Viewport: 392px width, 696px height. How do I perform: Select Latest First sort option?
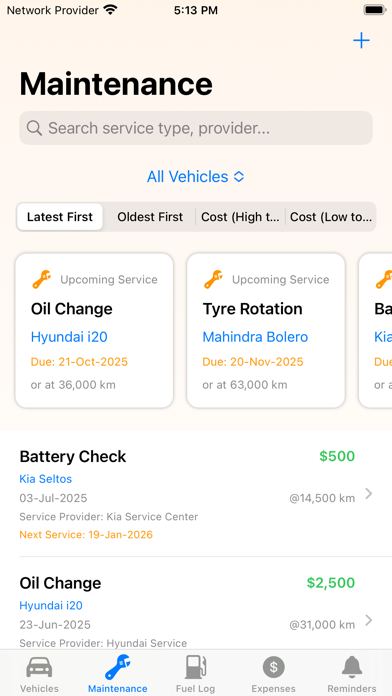click(60, 217)
